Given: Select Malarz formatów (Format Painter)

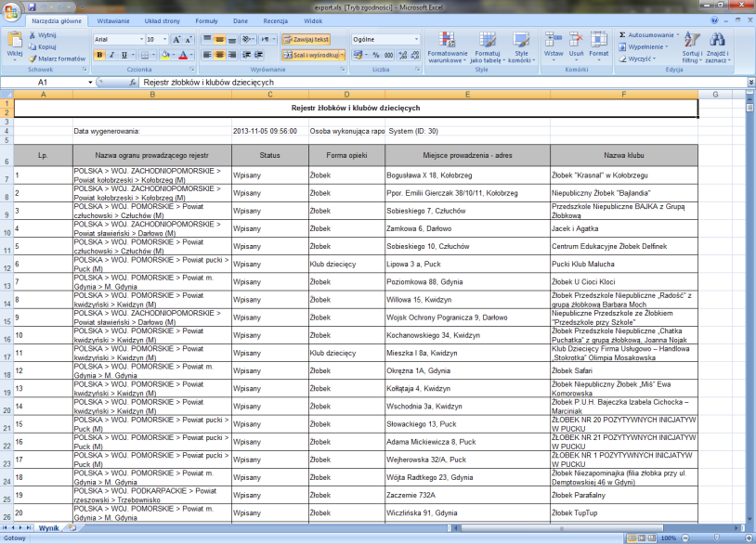Looking at the screenshot, I should (57, 58).
